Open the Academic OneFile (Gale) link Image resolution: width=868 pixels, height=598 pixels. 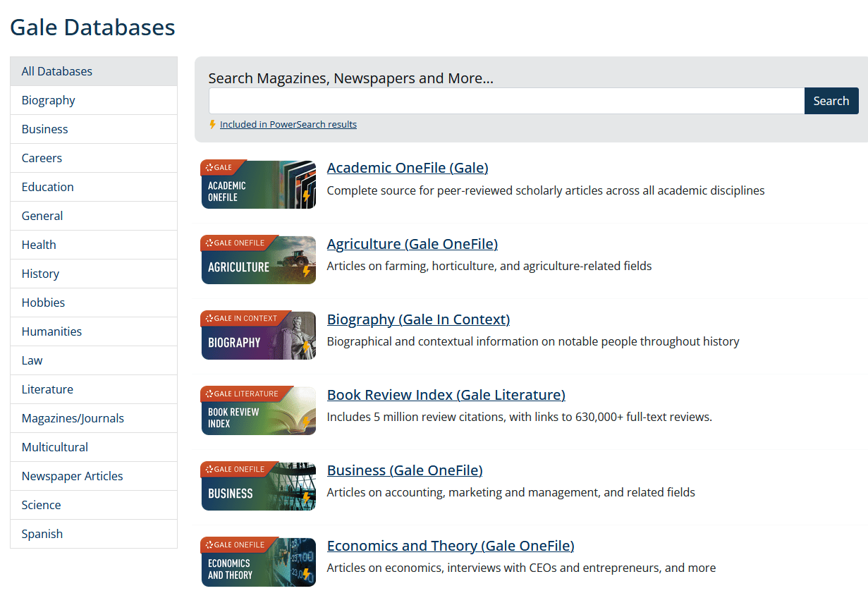tap(408, 168)
